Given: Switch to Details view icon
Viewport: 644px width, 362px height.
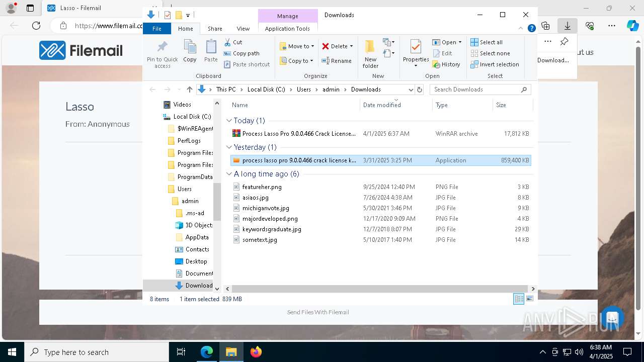Looking at the screenshot, I should [x=519, y=299].
